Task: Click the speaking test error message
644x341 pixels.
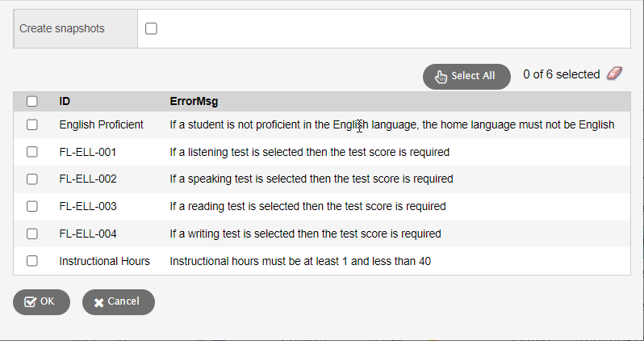Action: (x=312, y=179)
